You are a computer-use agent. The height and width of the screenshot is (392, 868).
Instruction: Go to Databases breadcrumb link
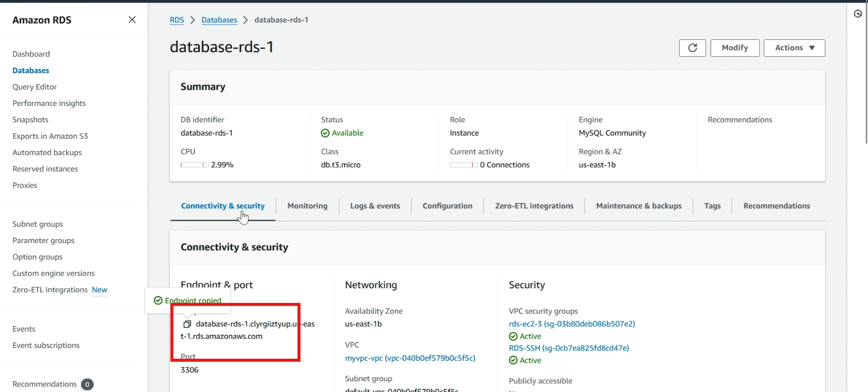click(x=219, y=20)
